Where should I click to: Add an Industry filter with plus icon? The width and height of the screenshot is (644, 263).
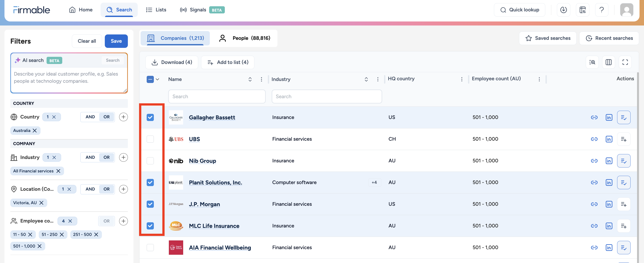coord(123,157)
